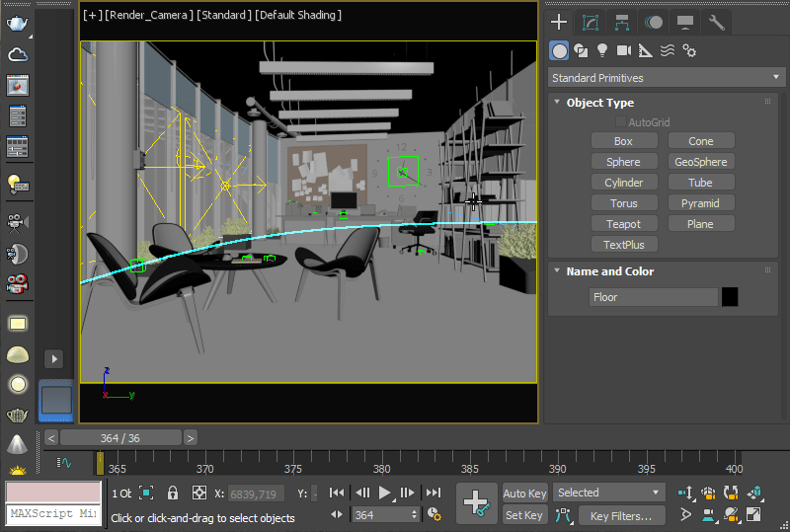Viewport: 790px width, 532px height.
Task: Enable Auto Key animation mode
Action: pos(524,493)
